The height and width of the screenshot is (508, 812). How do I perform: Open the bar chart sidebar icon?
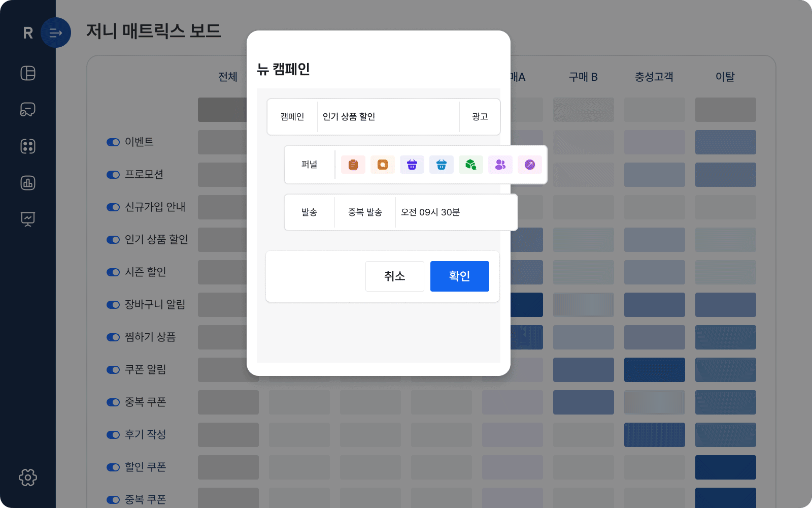(x=28, y=183)
